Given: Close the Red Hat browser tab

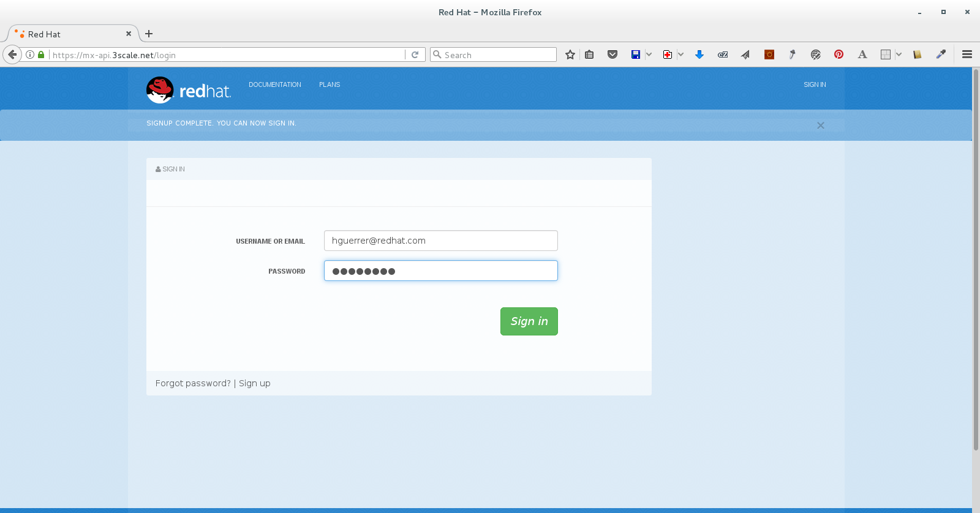Looking at the screenshot, I should pos(129,34).
